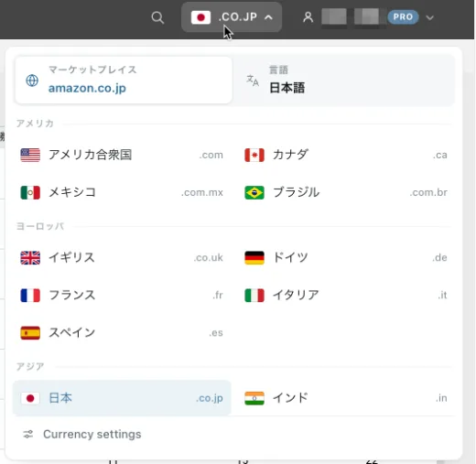Click the .com.br domain text
Viewport: 476px width, 464px height.
(x=428, y=192)
